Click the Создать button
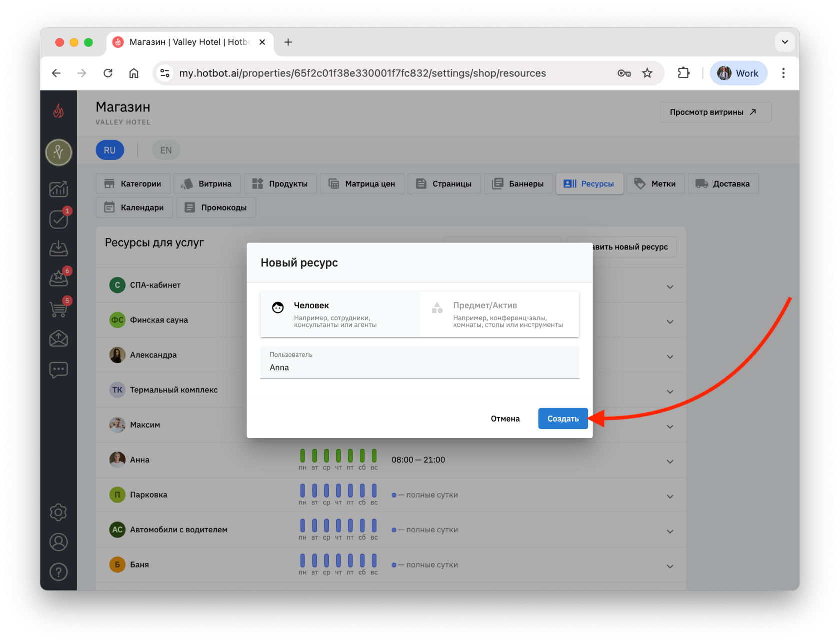This screenshot has width=840, height=644. (563, 419)
